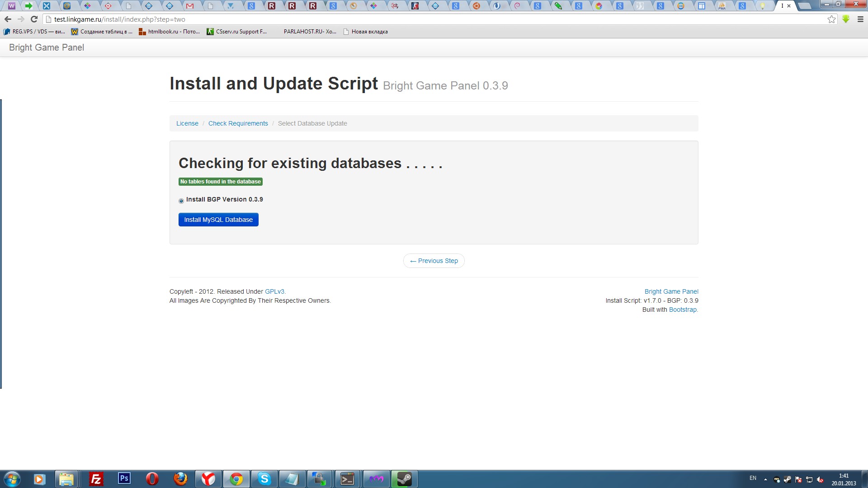
Task: Open the Bright Game Panel footer link
Action: 671,291
